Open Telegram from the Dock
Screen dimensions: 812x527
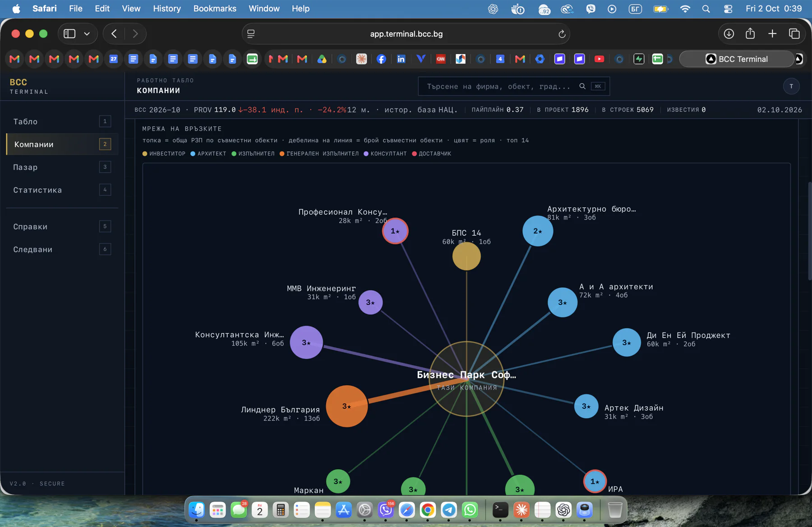(x=448, y=510)
